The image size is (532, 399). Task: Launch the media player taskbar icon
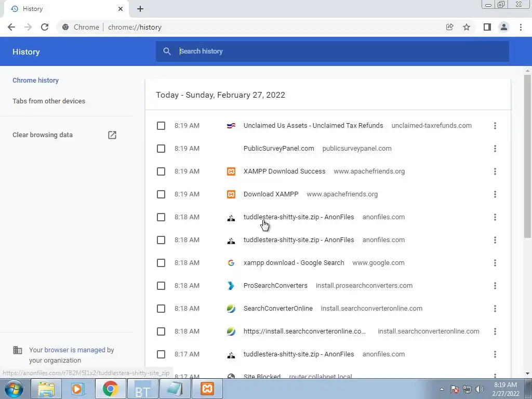(x=78, y=389)
